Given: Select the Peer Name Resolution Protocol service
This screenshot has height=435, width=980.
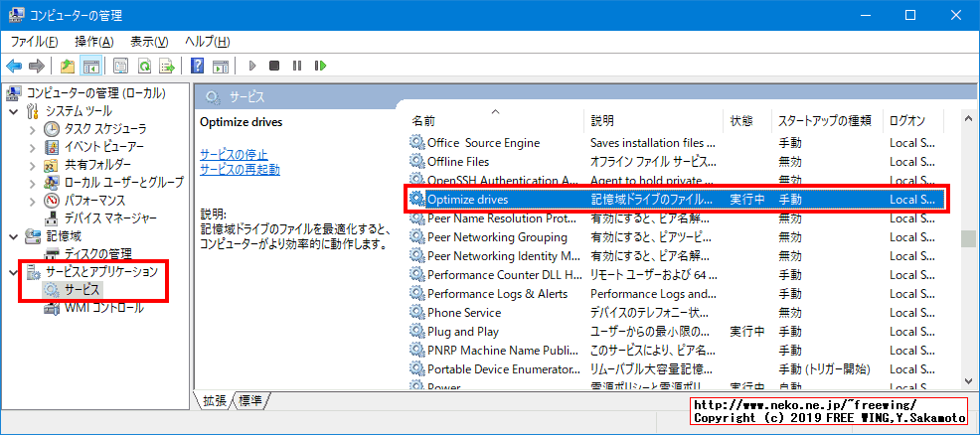Looking at the screenshot, I should (x=676, y=218).
